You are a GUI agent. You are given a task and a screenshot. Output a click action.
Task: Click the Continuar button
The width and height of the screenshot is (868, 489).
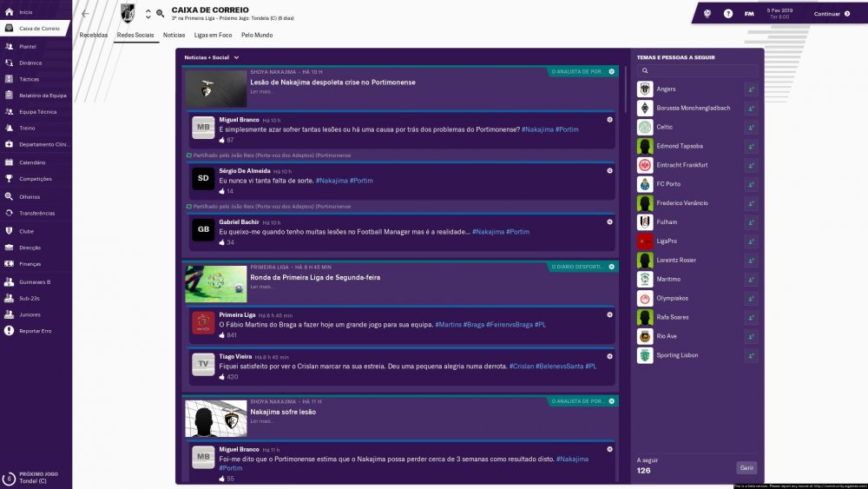tap(832, 14)
